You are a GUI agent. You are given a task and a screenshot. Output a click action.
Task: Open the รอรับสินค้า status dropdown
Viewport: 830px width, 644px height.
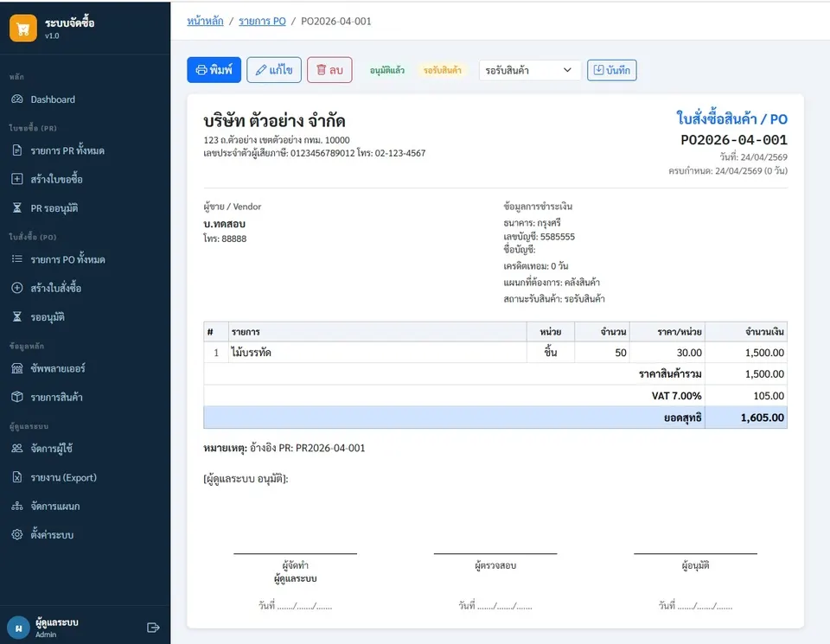(x=529, y=70)
